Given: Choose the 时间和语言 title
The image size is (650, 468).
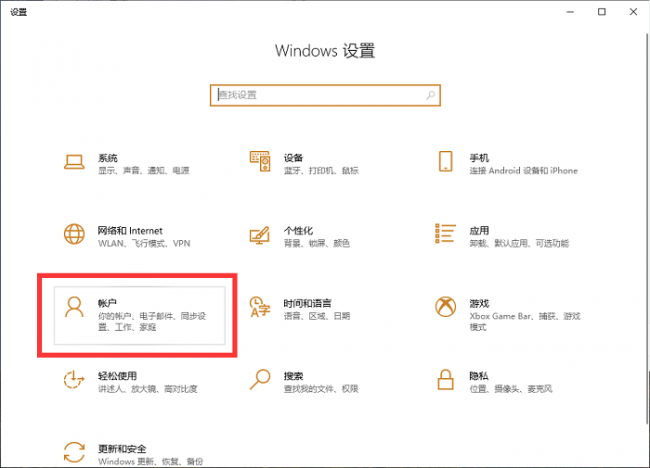Looking at the screenshot, I should (x=308, y=303).
